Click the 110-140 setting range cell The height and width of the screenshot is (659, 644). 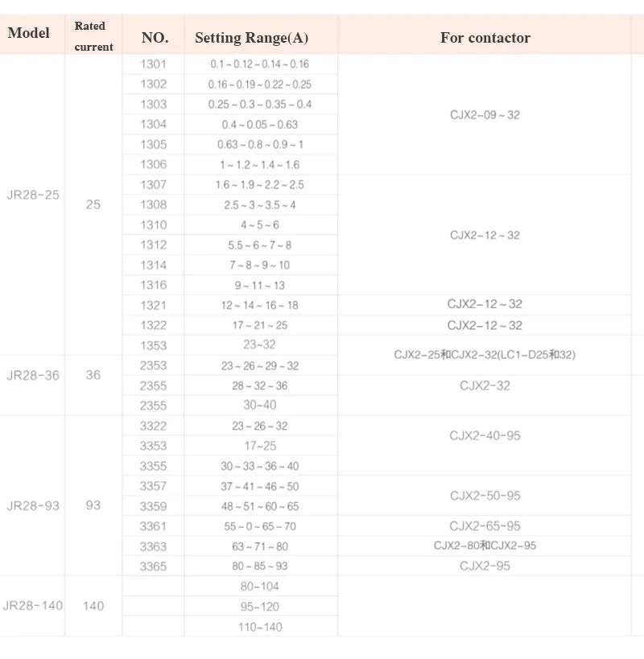[x=261, y=626]
